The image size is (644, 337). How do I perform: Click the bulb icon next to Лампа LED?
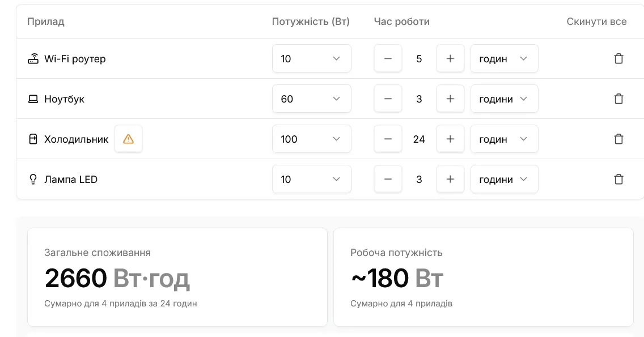33,179
